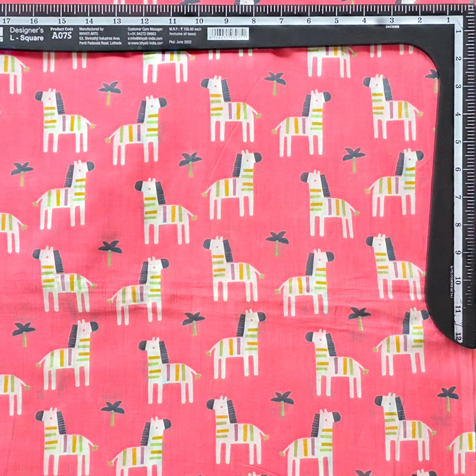Screen dimensions: 476x476
Task: Click the Designer's L - Square title
Action: pos(27,34)
